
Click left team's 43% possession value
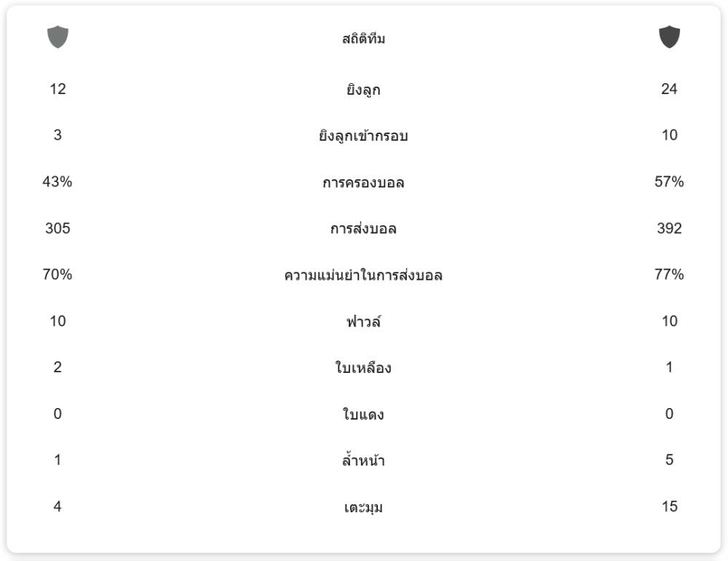click(x=58, y=182)
